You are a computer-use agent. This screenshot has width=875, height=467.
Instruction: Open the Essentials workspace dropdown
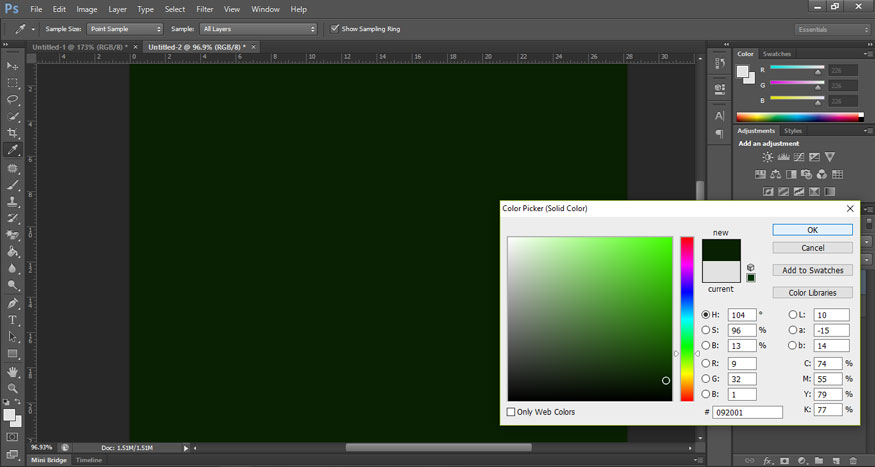pyautogui.click(x=831, y=29)
